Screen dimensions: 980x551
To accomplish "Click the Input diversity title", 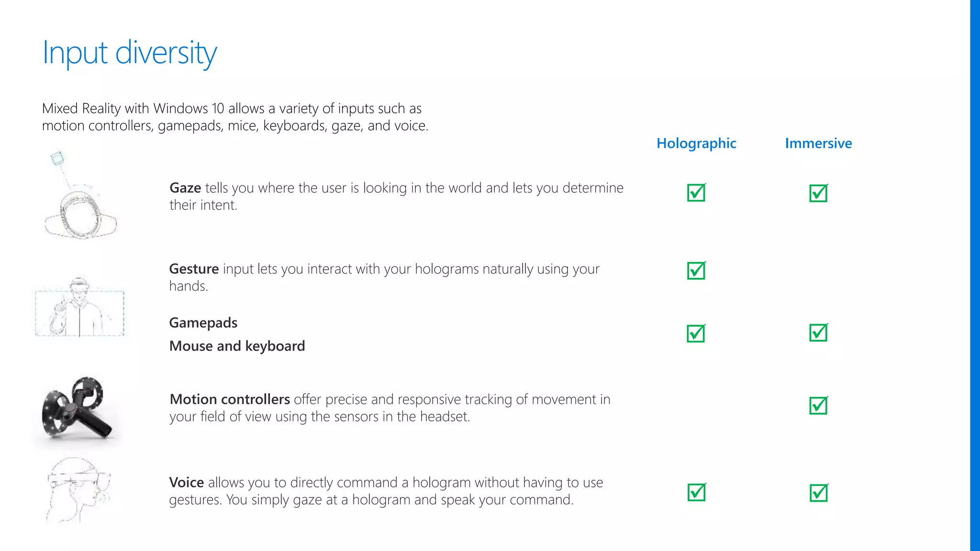I will pyautogui.click(x=130, y=53).
